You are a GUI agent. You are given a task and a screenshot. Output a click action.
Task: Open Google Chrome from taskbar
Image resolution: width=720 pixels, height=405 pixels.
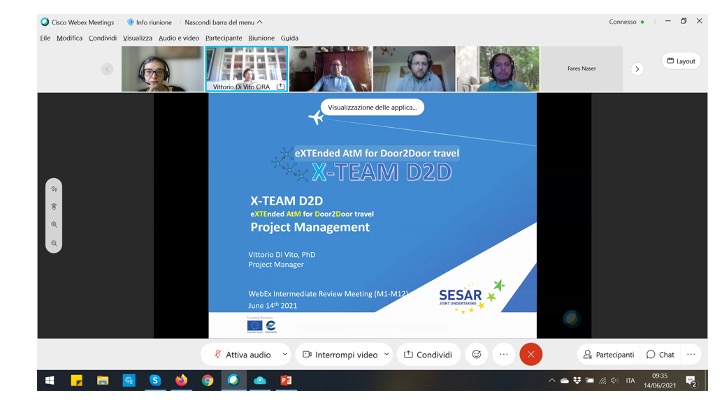point(208,380)
